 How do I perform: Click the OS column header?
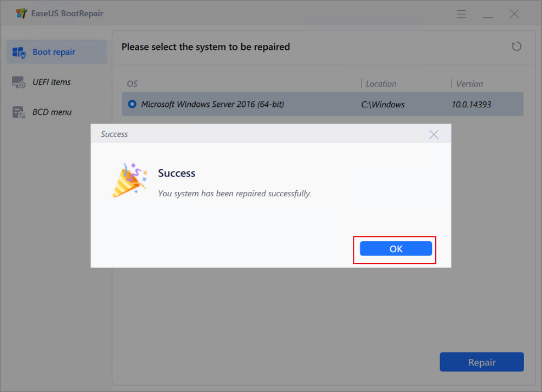coord(132,84)
